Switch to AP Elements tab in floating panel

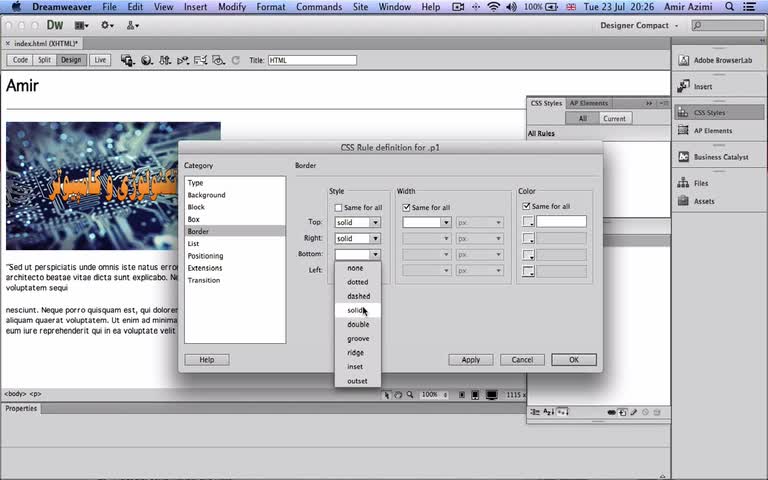pyautogui.click(x=588, y=103)
